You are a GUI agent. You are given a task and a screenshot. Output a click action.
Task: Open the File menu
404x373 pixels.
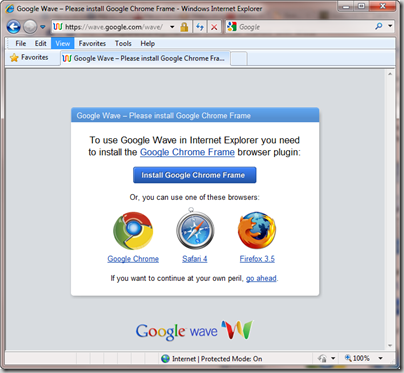[x=21, y=43]
